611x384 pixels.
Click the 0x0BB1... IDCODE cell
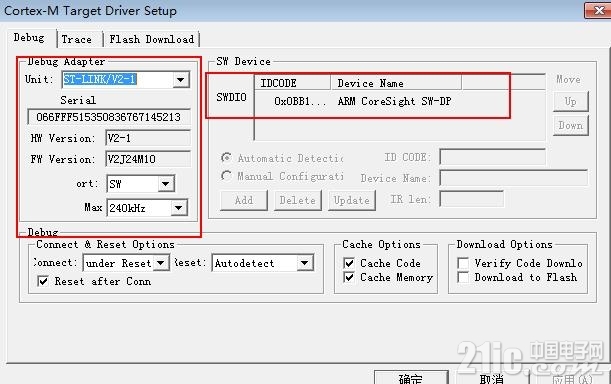(300, 101)
